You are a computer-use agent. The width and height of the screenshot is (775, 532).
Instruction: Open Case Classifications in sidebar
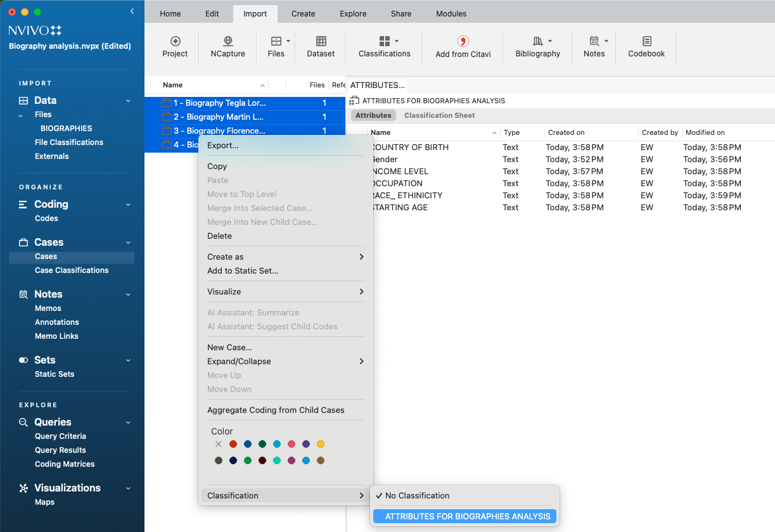point(72,270)
